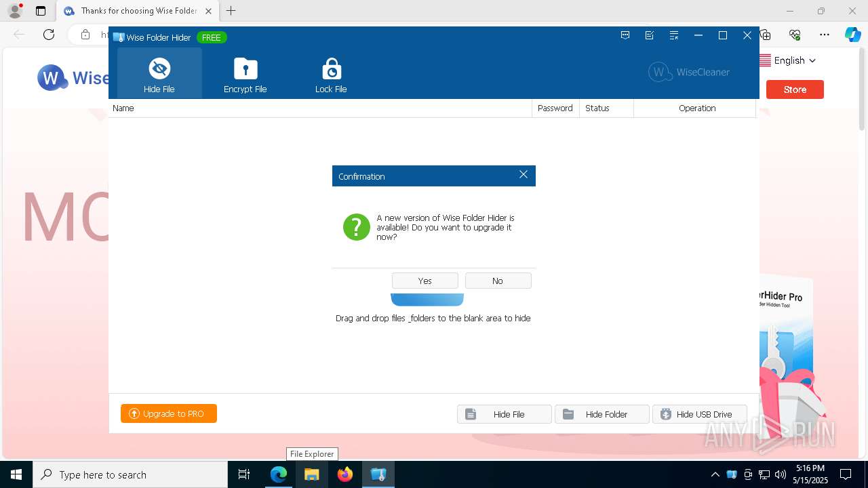Click the FREE edition badge
The image size is (868, 488).
(212, 37)
